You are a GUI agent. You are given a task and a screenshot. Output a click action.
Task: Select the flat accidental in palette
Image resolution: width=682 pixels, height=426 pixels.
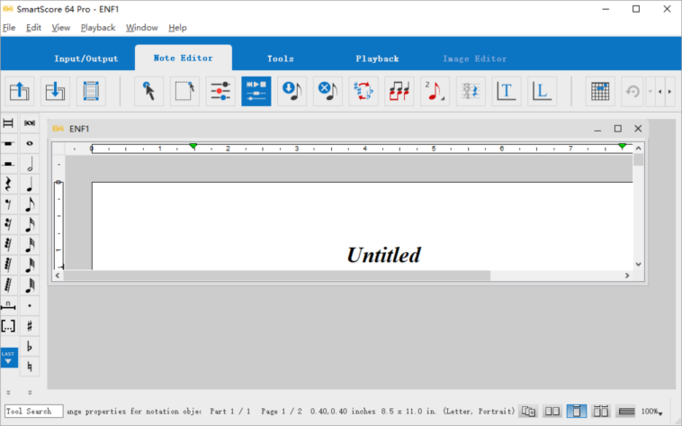[x=29, y=347]
